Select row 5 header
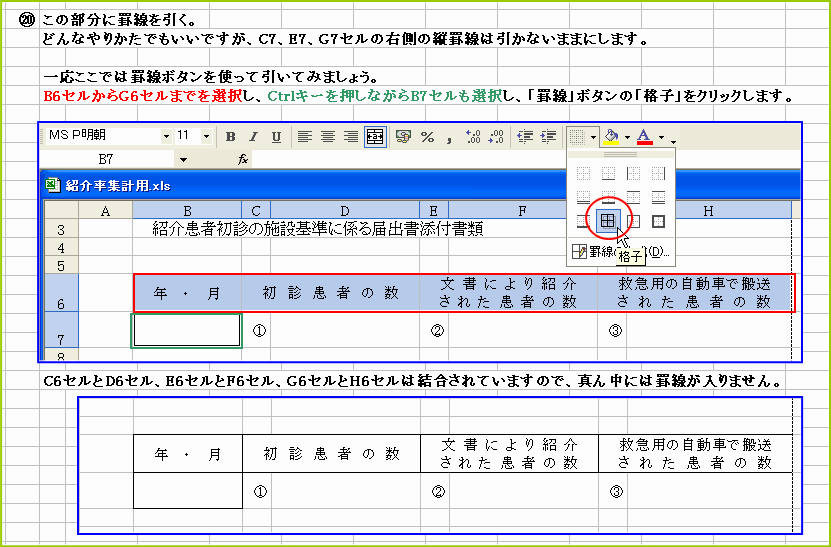This screenshot has height=547, width=831. tap(61, 265)
